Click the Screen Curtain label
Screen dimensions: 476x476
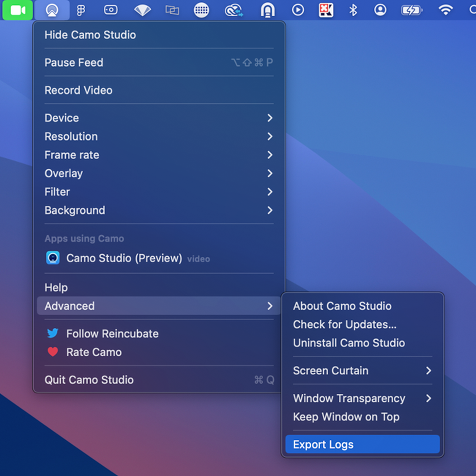point(330,371)
